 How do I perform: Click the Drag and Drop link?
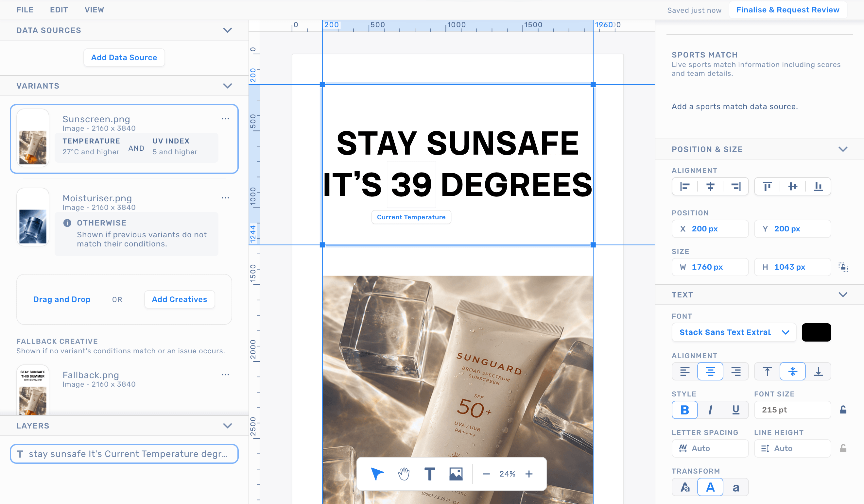coord(62,299)
